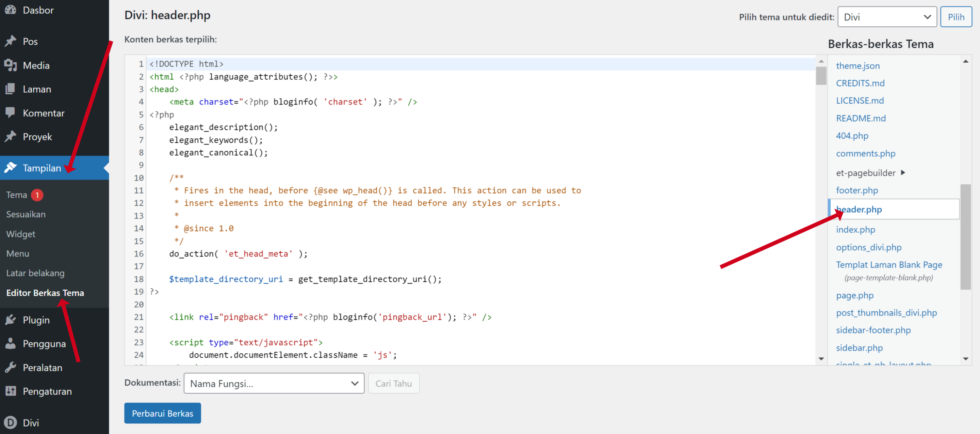Image resolution: width=980 pixels, height=434 pixels.
Task: Click line with do_action et_head_meta
Action: click(x=238, y=254)
